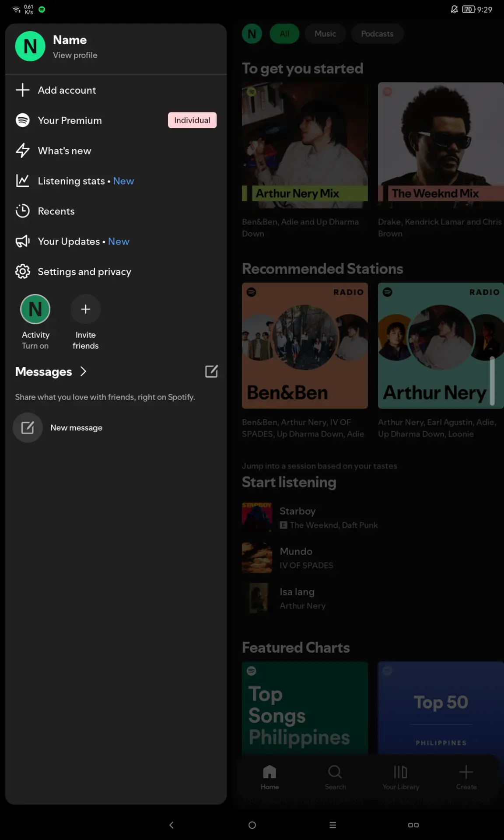Tap the New message label
This screenshot has width=504, height=840.
point(77,428)
